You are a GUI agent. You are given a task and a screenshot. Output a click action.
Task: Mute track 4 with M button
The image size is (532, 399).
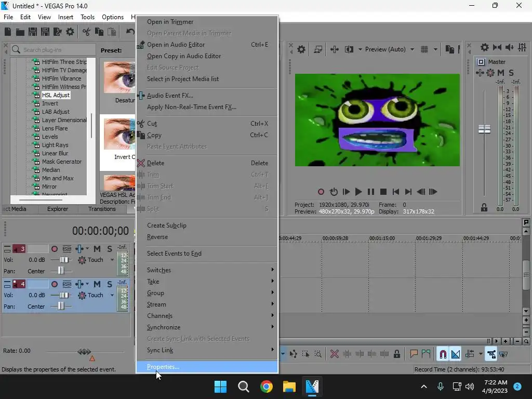pyautogui.click(x=97, y=284)
